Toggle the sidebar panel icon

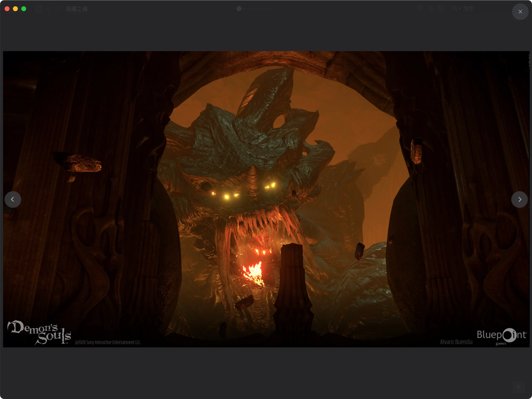[x=39, y=9]
